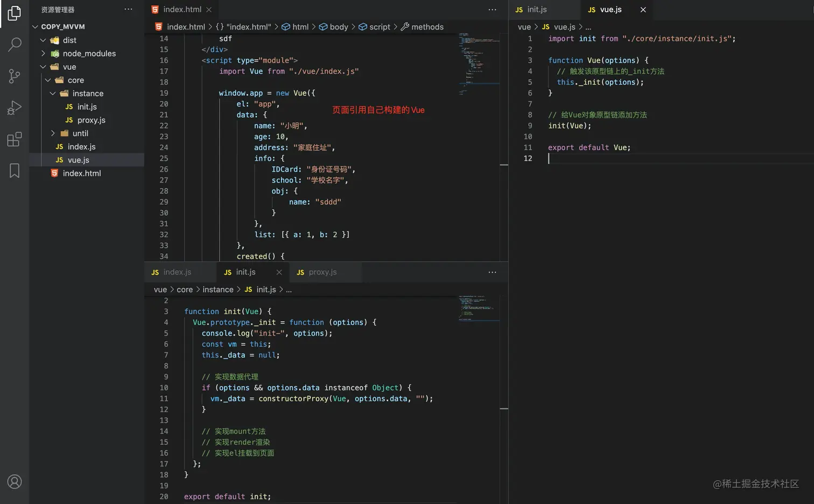Open the Search view in activity bar
This screenshot has height=504, width=814.
coord(15,44)
